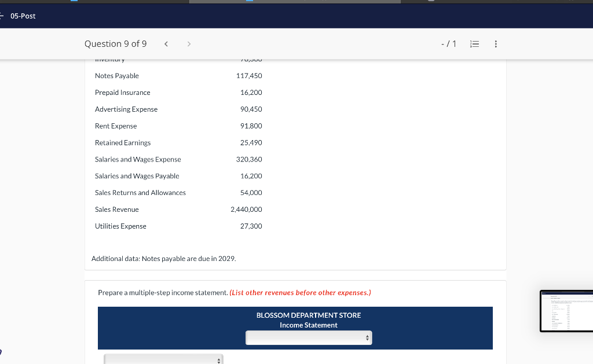This screenshot has width=593, height=364.
Task: Open the picture-in-picture preview thumbnail
Action: [x=566, y=311]
